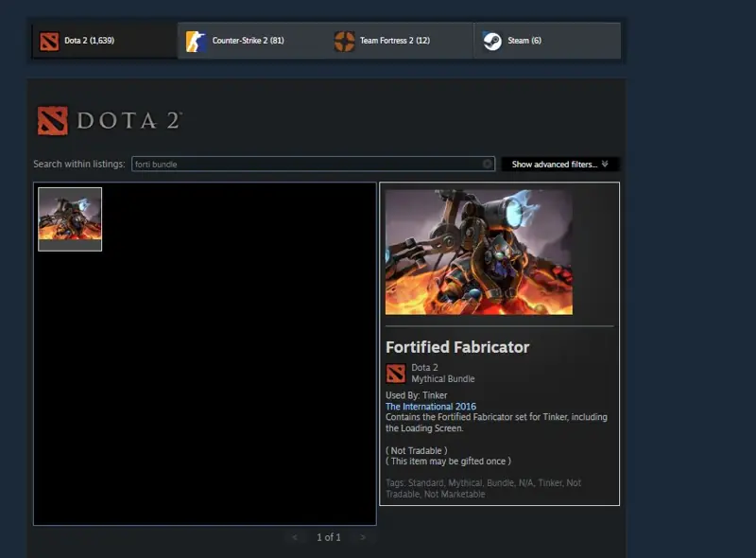Click the Dota 2 tab icon
Viewport: 756px width, 558px height.
coord(49,41)
